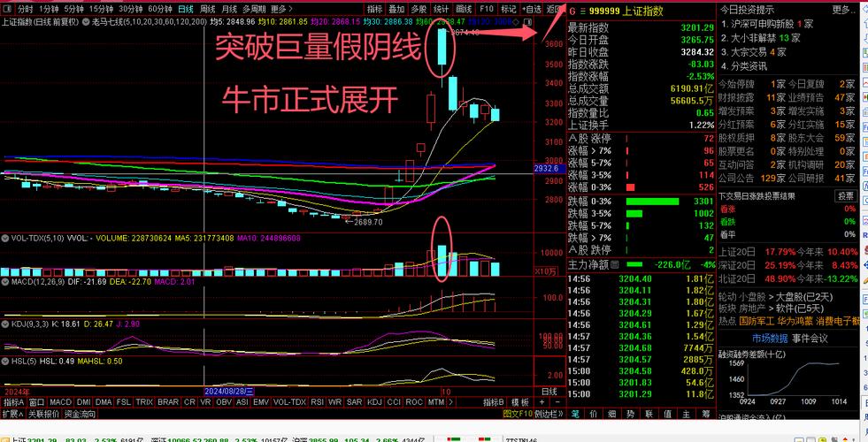Open the ≡ list icon beside 999999

pos(582,11)
